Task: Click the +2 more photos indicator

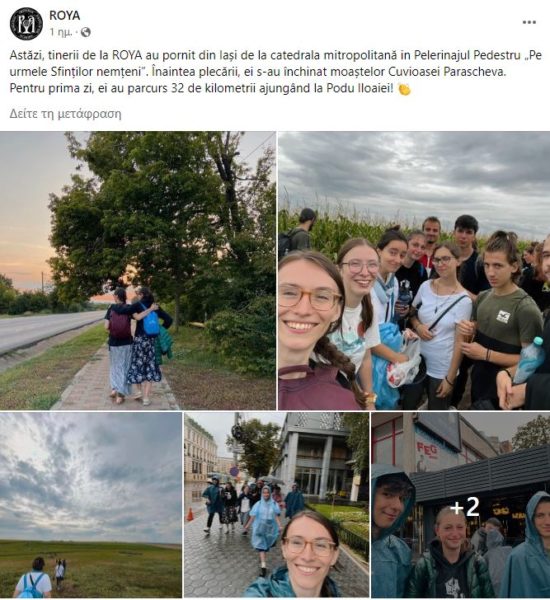Action: (465, 507)
